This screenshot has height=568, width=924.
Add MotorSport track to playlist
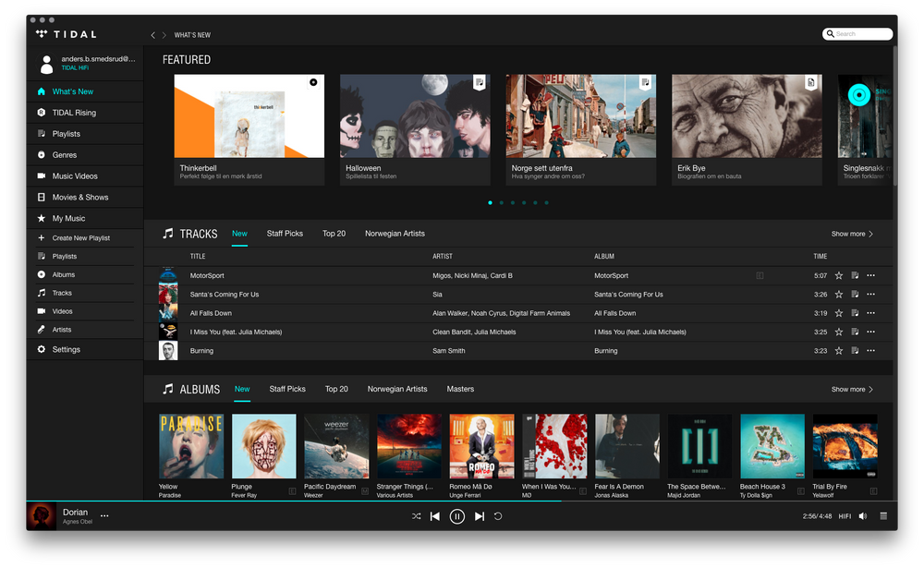[x=855, y=276]
